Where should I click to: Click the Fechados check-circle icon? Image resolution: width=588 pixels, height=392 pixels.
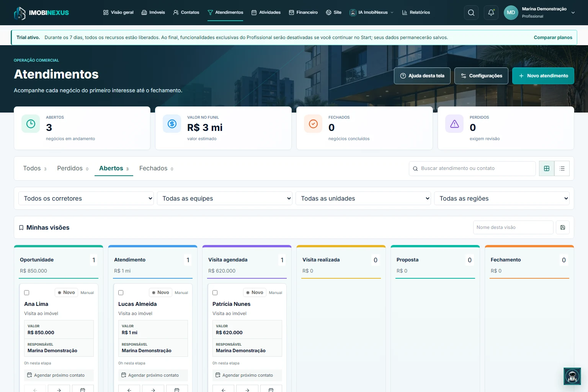[313, 124]
